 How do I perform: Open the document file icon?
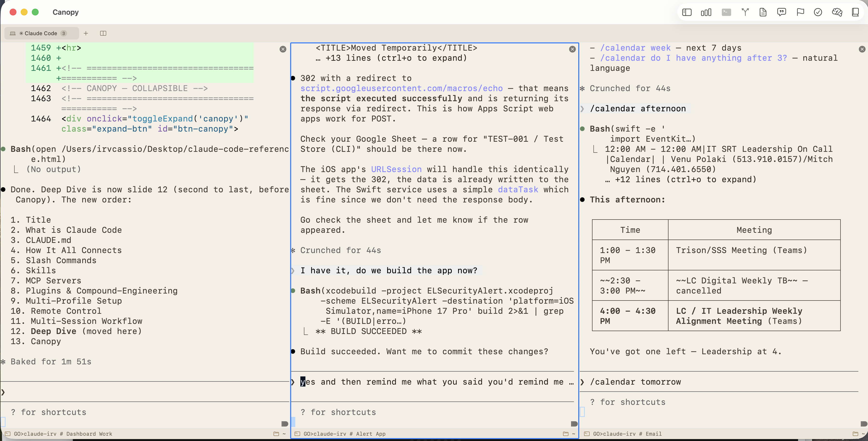coord(763,13)
